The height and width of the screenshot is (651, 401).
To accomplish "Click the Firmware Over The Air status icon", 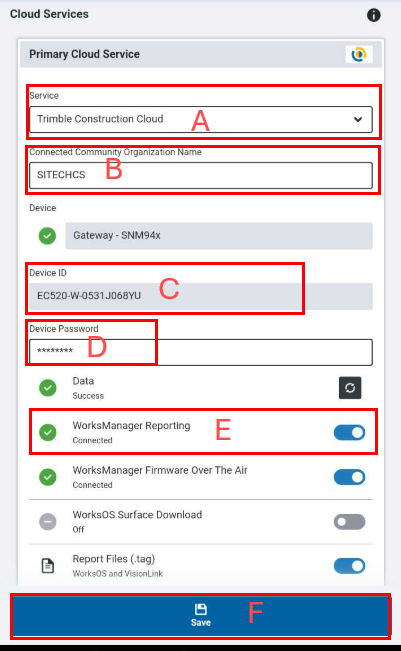I will tap(48, 477).
